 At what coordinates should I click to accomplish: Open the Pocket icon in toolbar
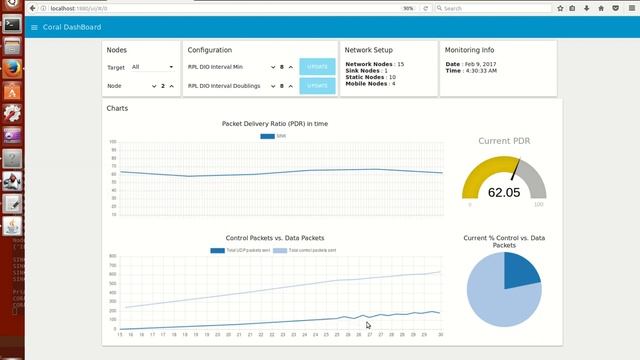616,8
